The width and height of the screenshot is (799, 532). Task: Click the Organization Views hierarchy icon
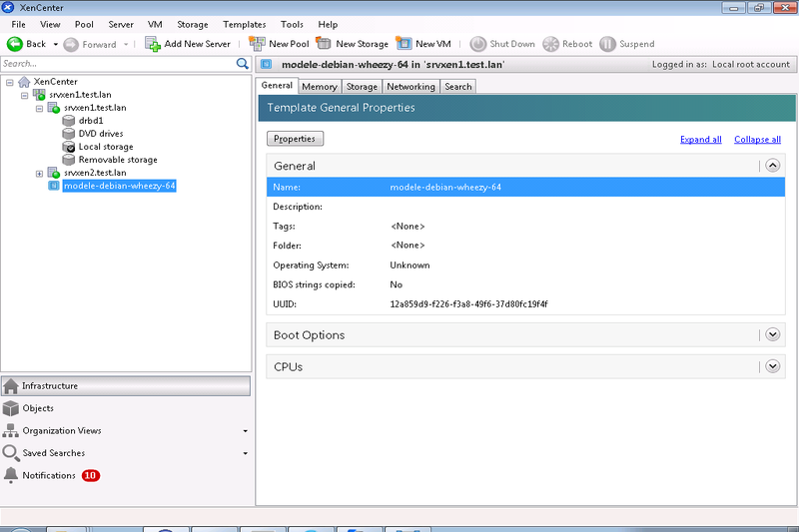click(x=11, y=431)
